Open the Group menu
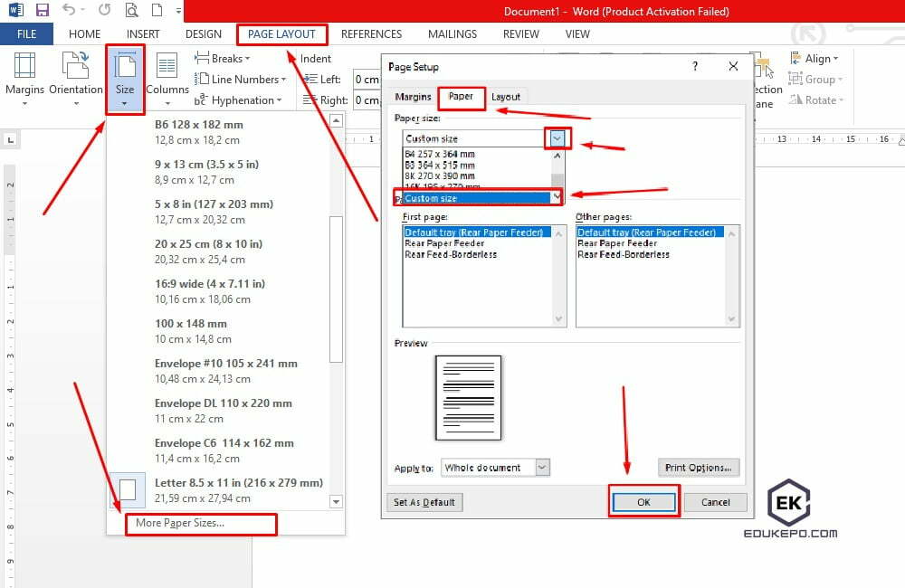This screenshot has height=588, width=905. (x=815, y=79)
